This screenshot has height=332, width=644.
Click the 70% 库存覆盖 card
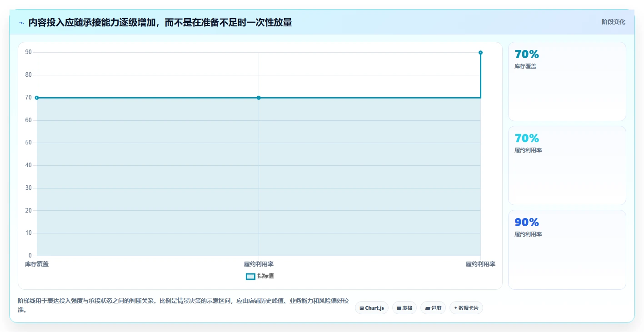[x=567, y=82]
